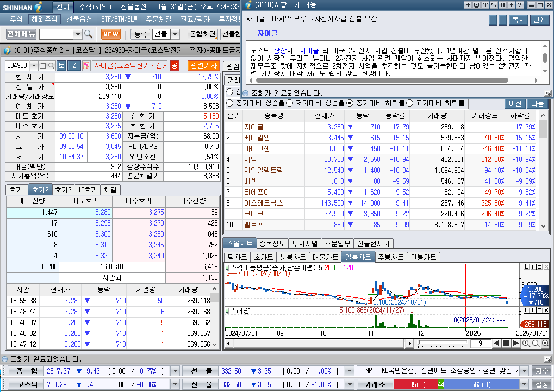Open the stock code 234920 dropdown arrow

tap(34, 65)
